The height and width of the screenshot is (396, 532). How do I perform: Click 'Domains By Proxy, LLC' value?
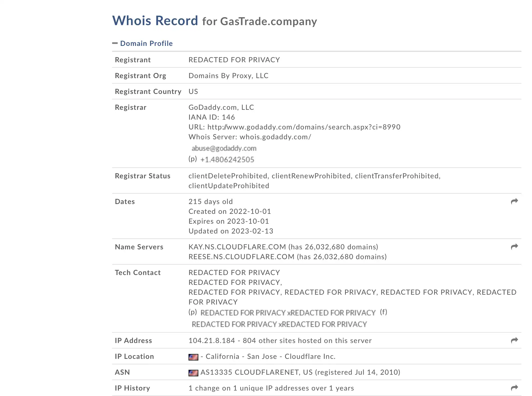229,76
